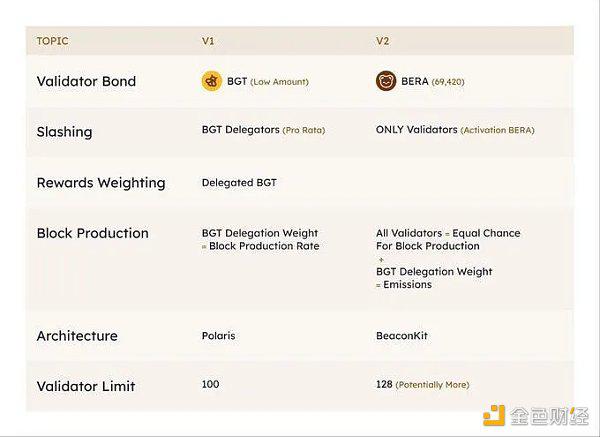Viewport: 600px width, 437px height.
Task: Click the Block Production row label
Action: [x=93, y=233]
